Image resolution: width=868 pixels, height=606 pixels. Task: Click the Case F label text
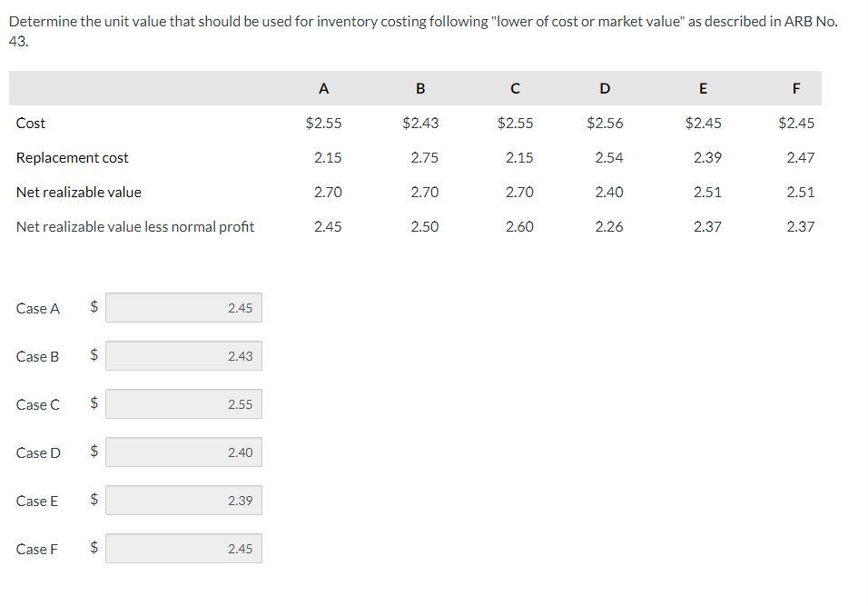point(37,549)
